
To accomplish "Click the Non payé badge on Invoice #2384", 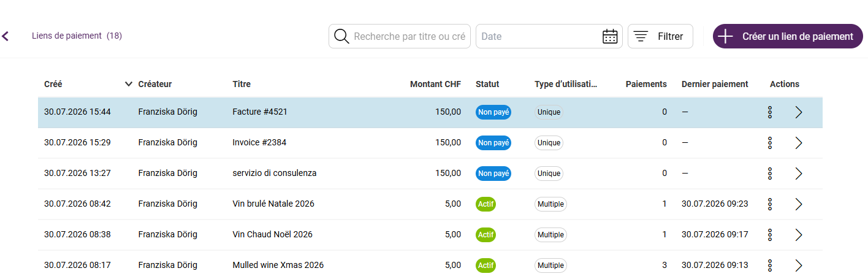I will [493, 143].
